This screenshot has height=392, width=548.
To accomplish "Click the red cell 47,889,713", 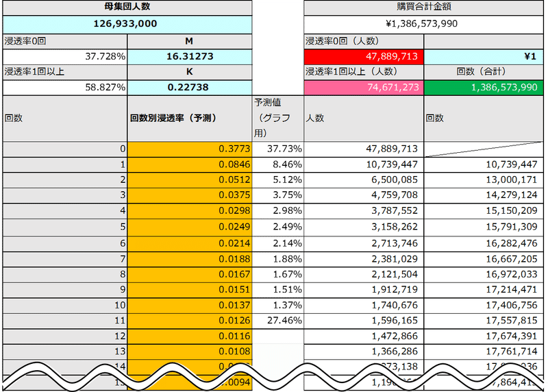I will [364, 57].
